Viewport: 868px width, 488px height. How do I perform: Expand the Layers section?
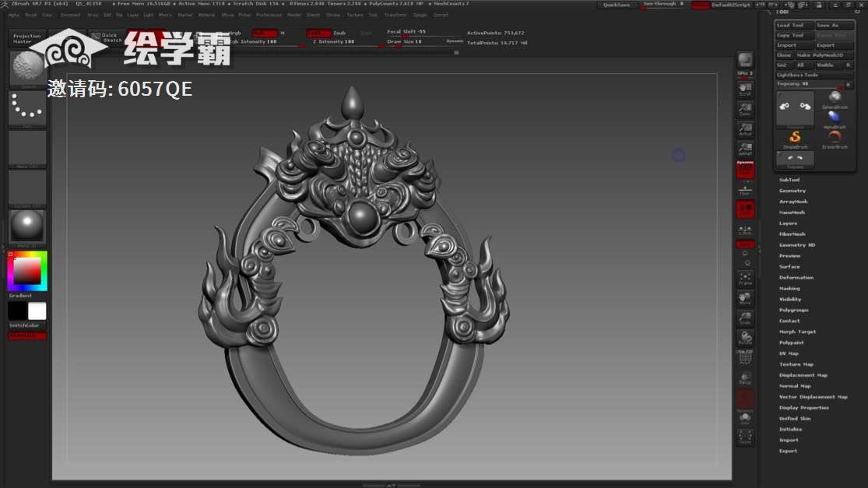point(788,223)
